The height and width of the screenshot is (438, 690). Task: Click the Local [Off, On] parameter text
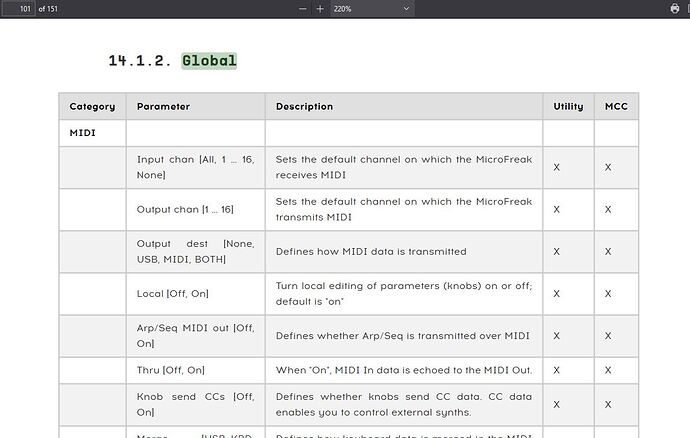pos(172,294)
